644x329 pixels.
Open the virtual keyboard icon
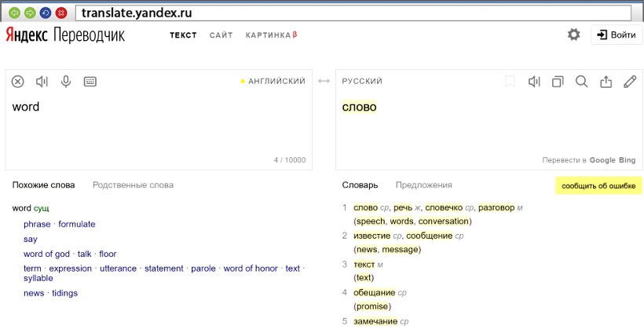pyautogui.click(x=90, y=82)
